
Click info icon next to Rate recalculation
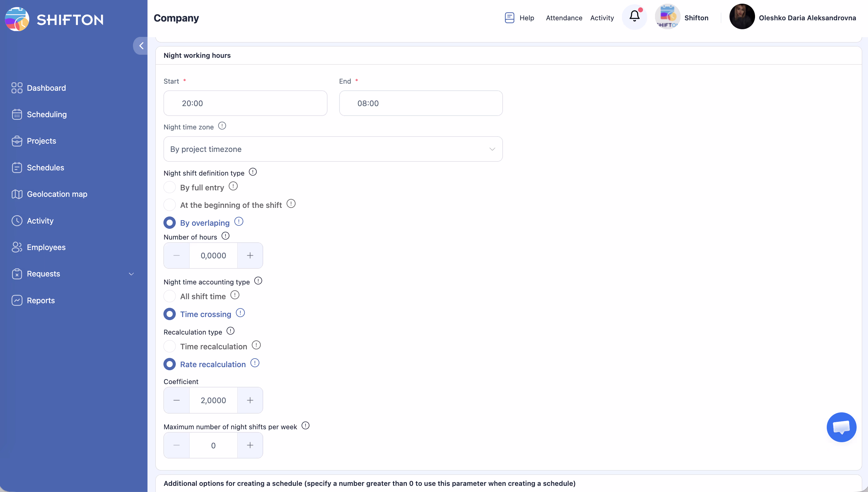(255, 363)
